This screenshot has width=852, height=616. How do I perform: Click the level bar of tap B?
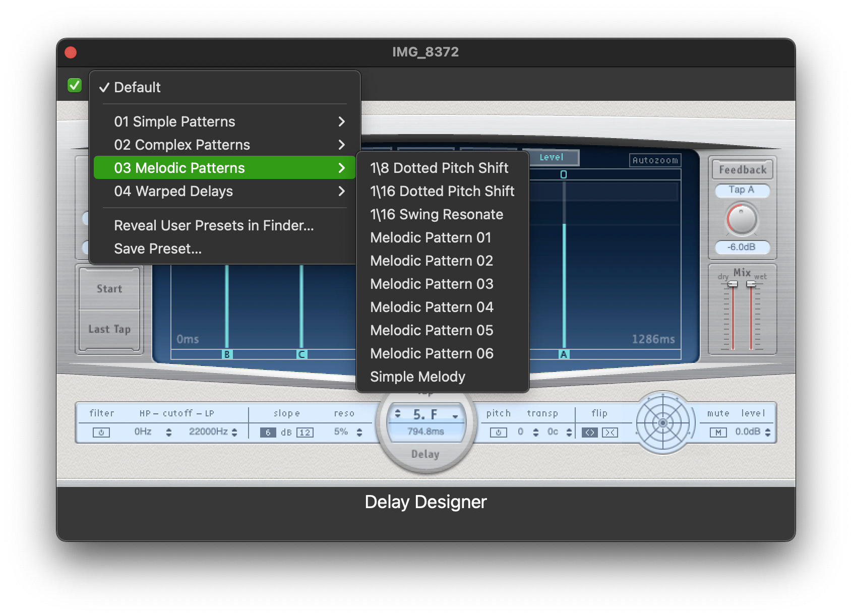[227, 306]
